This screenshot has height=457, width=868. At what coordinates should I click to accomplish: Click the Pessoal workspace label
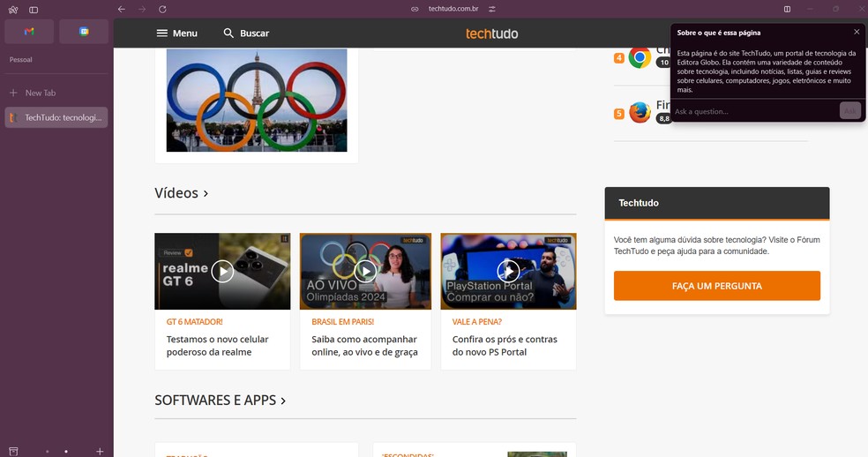[x=21, y=60]
